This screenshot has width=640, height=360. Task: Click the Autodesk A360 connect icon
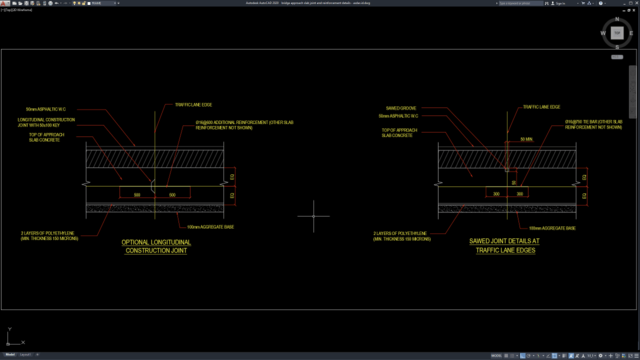click(589, 3)
